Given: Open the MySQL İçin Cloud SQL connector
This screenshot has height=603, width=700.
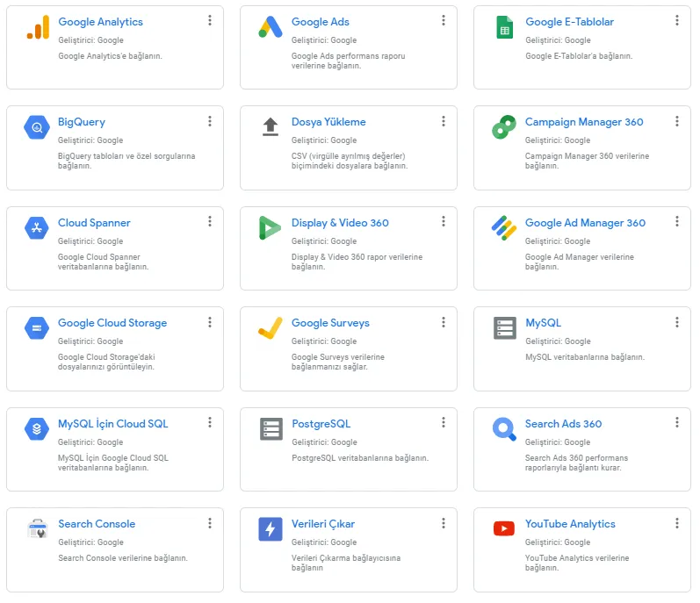Looking at the screenshot, I should point(113,424).
